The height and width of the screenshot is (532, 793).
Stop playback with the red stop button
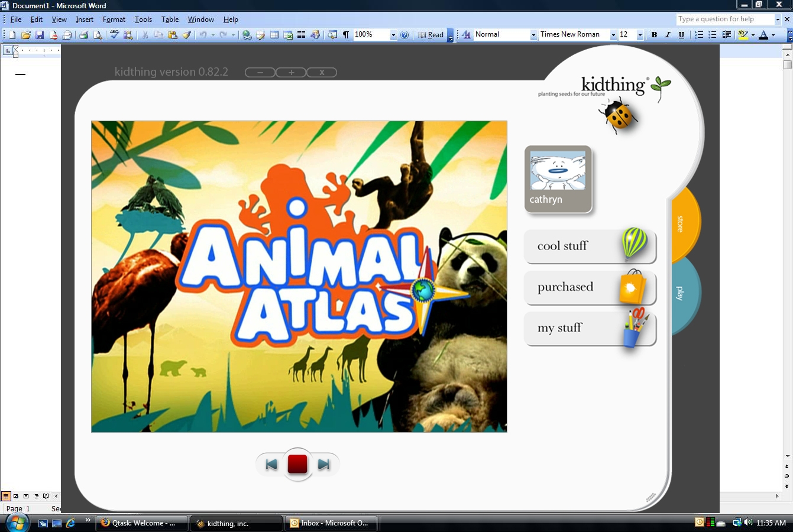pyautogui.click(x=297, y=464)
